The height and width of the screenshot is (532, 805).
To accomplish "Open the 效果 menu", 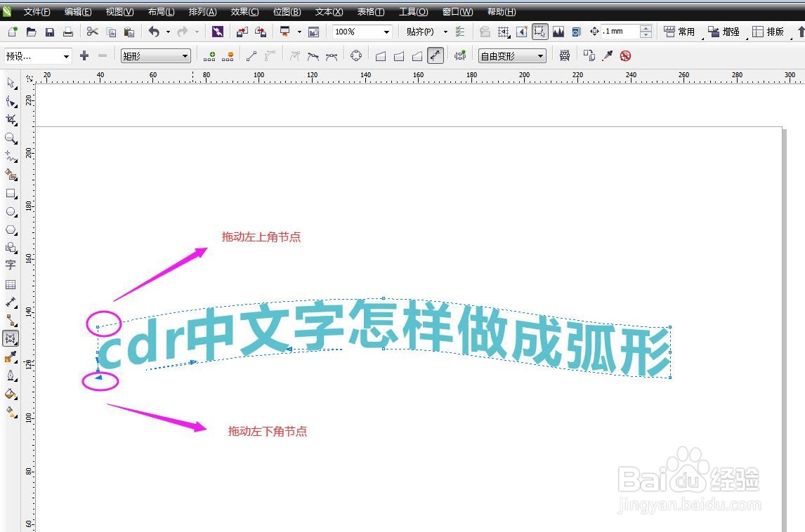I will click(x=243, y=11).
